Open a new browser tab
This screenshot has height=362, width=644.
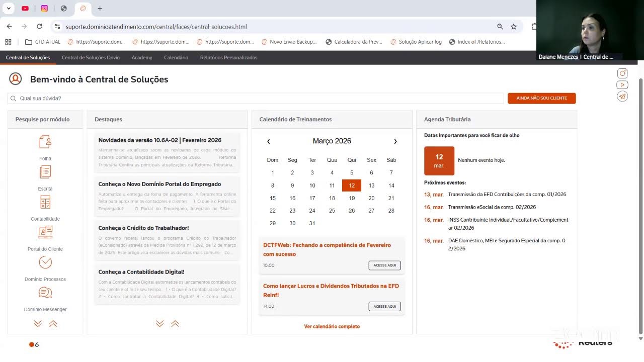[x=100, y=9]
